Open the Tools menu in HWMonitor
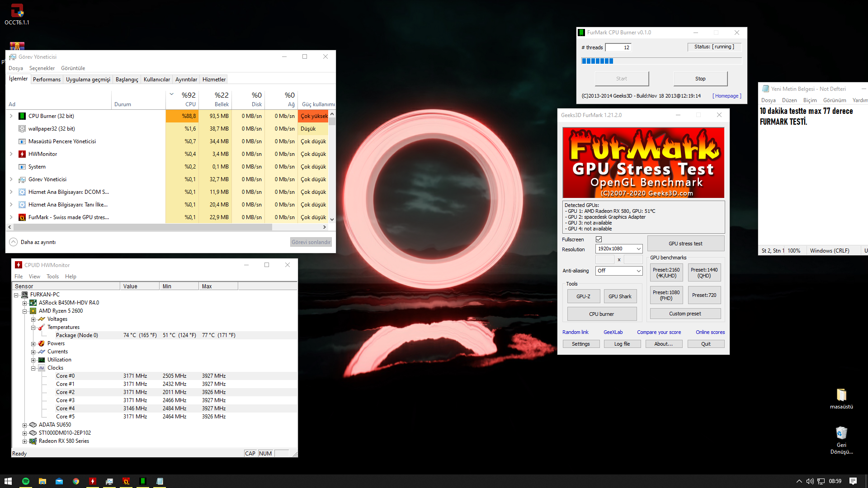The width and height of the screenshot is (868, 488). (x=52, y=277)
